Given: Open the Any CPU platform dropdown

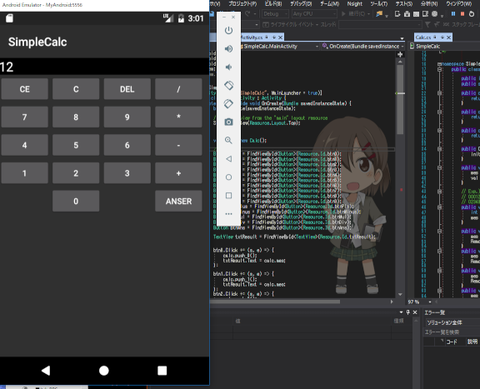Looking at the screenshot, I should 314,14.
